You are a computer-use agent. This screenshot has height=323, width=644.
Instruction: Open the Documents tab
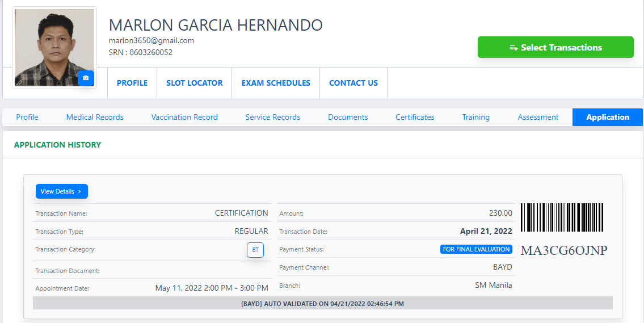[348, 117]
